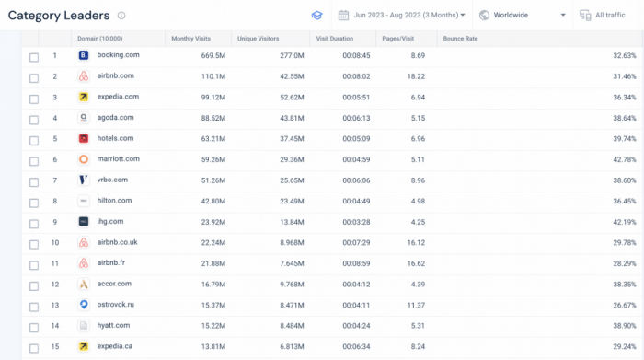The image size is (644, 360).
Task: Click the booking.com favicon
Action: 84,55
